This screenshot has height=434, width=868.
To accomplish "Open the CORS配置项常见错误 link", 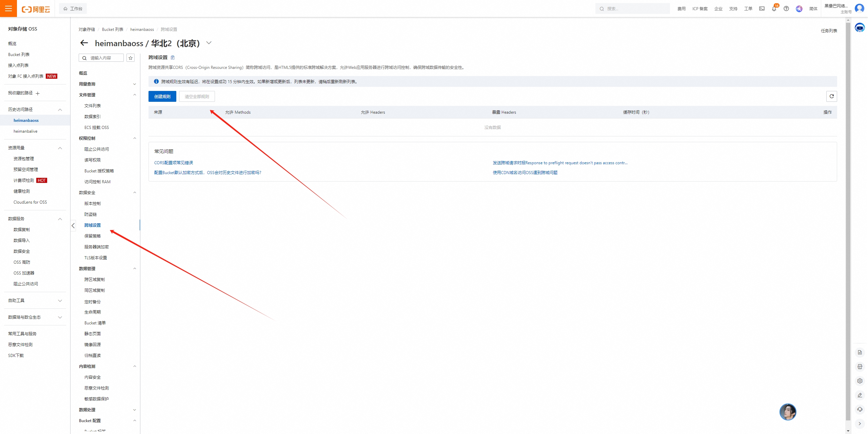I will pos(174,163).
